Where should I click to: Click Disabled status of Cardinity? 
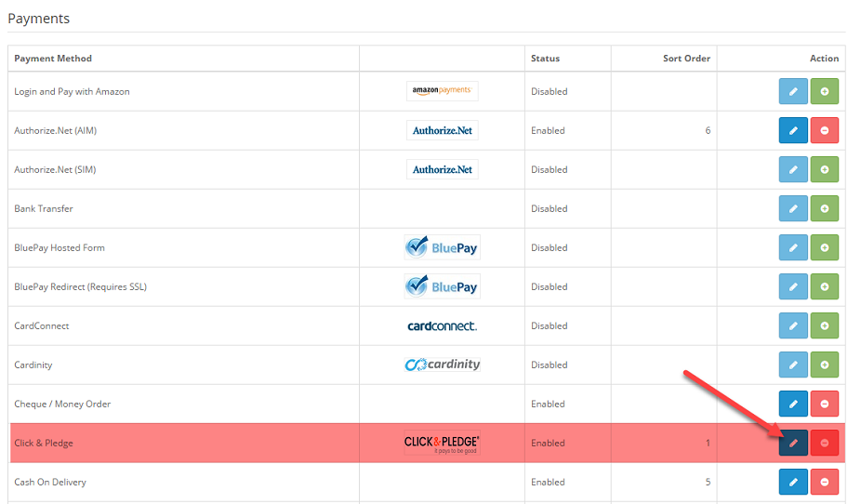(x=549, y=365)
